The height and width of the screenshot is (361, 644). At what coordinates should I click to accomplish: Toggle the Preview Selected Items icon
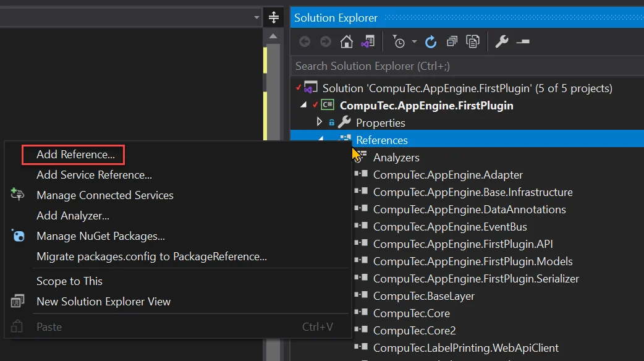(x=523, y=42)
